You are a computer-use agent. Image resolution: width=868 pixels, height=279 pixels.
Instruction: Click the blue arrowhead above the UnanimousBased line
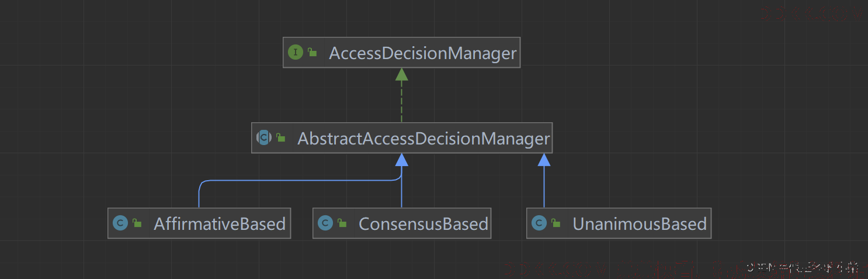tap(544, 160)
